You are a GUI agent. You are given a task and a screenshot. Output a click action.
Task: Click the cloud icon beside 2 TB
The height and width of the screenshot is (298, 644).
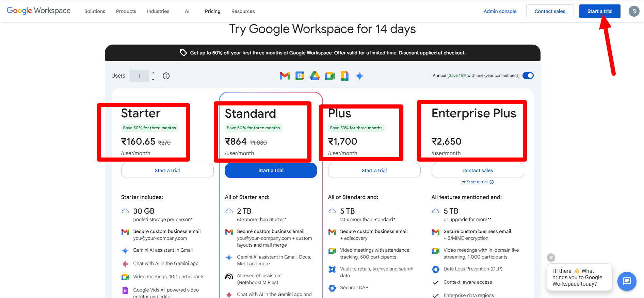tap(229, 211)
